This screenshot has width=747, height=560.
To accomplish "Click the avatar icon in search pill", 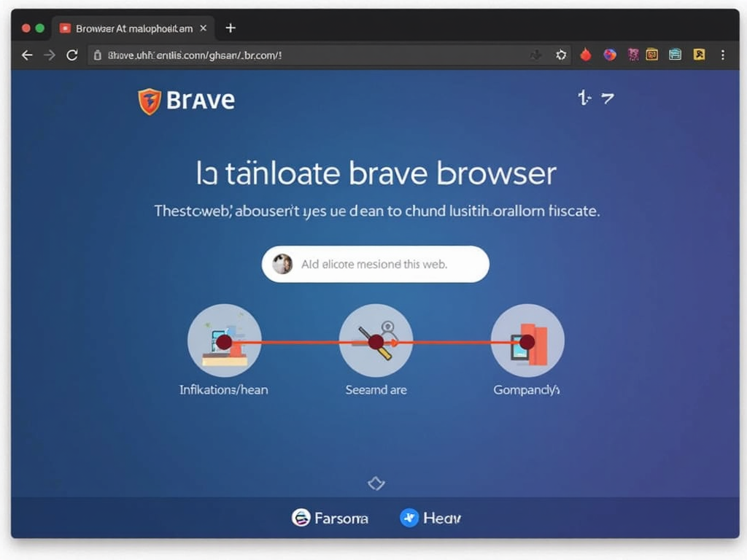I will click(282, 264).
